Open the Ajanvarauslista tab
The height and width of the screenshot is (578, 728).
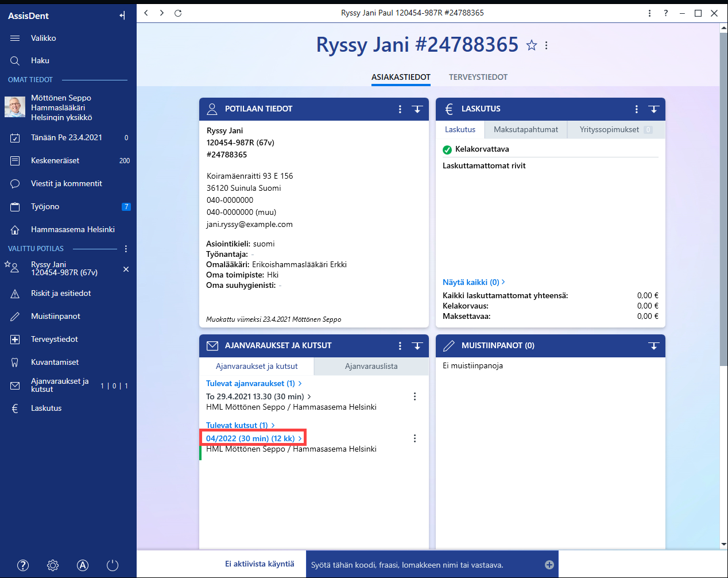[x=371, y=366]
